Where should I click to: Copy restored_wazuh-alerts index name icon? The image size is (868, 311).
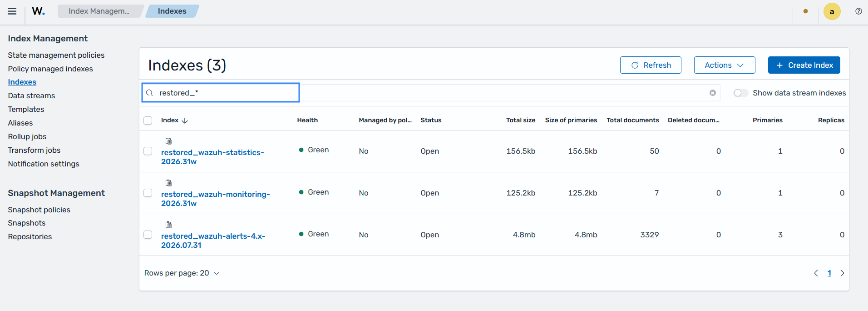tap(169, 225)
